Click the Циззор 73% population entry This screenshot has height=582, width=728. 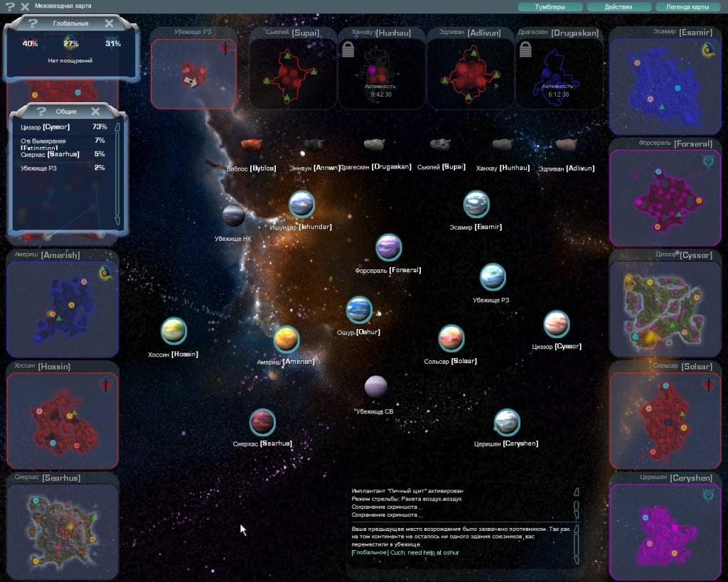63,126
